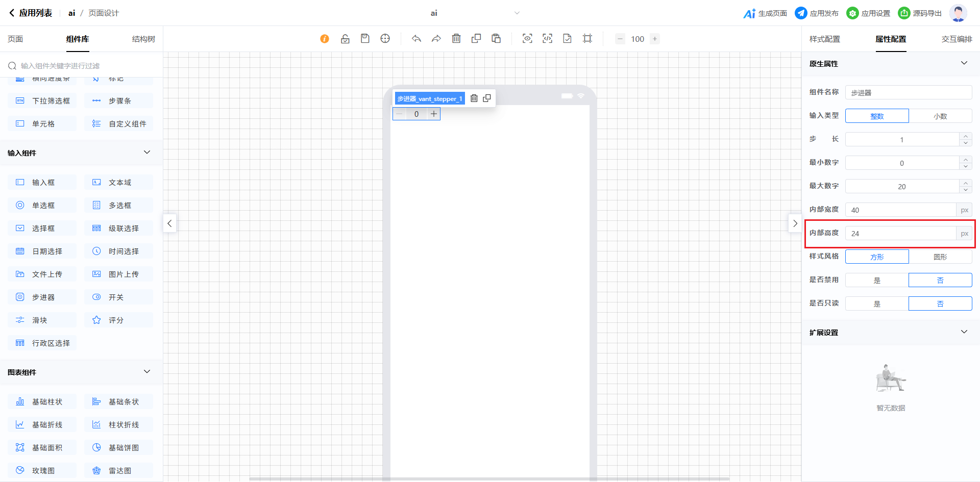Open the 结构树 tab
Image resolution: width=980 pixels, height=482 pixels.
[x=143, y=39]
